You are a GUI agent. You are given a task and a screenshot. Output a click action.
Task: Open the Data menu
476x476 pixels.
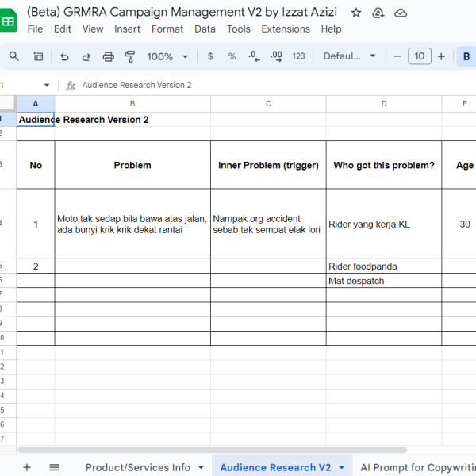point(205,29)
